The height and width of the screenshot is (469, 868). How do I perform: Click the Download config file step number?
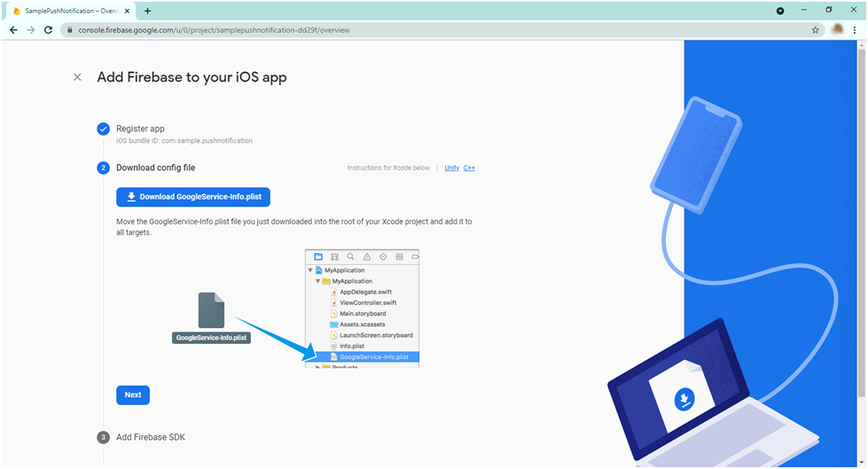pyautogui.click(x=103, y=168)
